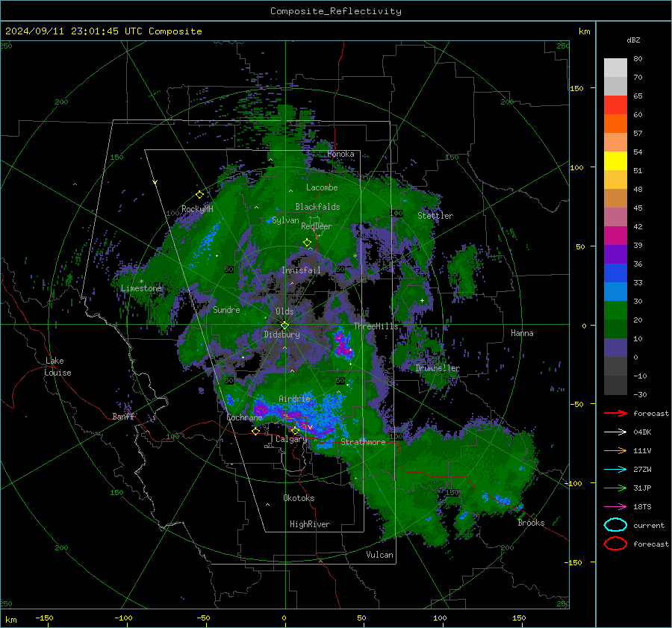This screenshot has height=628, width=672.
Task: Click the Didsbury city label
Action: coord(281,335)
